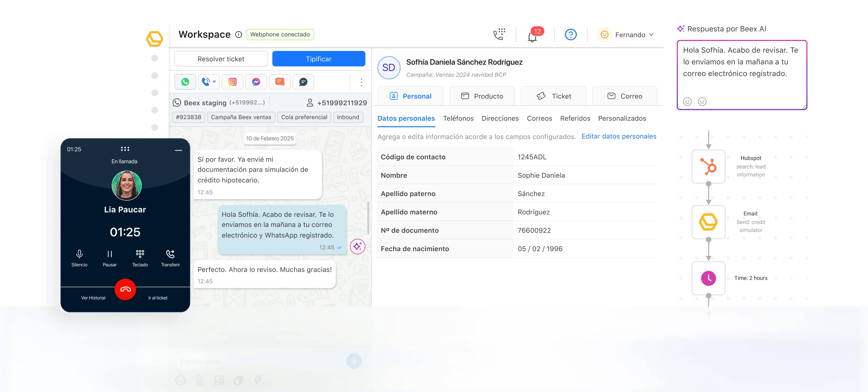Open the Messenger channel icon

tap(256, 82)
